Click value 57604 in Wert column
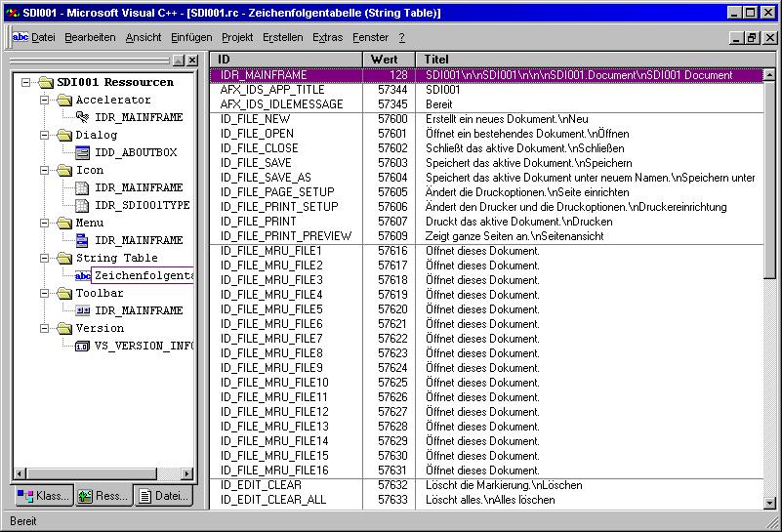Image resolution: width=782 pixels, height=532 pixels. click(393, 178)
